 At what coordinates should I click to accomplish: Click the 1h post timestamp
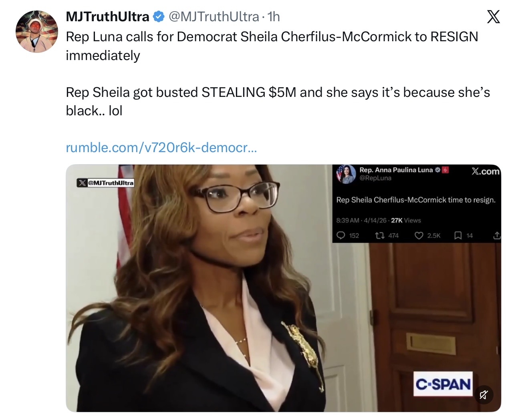[274, 17]
